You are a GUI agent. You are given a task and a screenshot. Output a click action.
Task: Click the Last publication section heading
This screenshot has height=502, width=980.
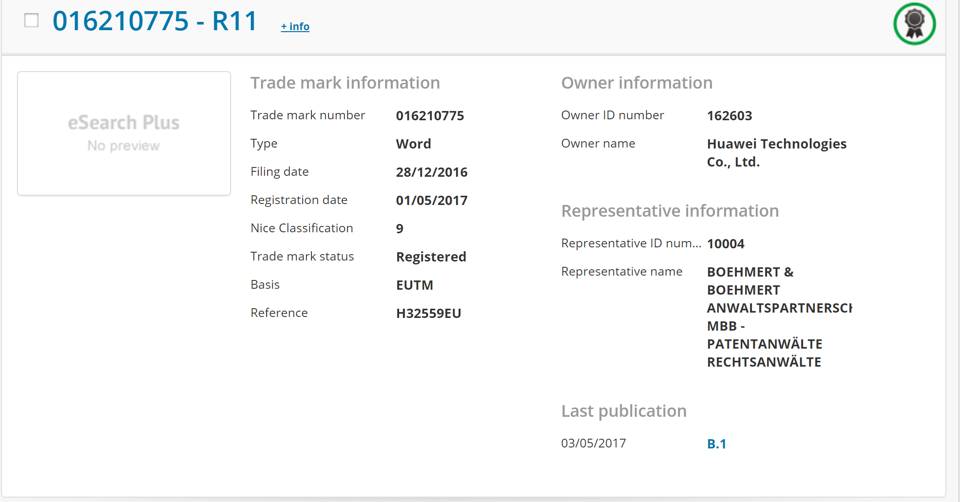(x=623, y=411)
